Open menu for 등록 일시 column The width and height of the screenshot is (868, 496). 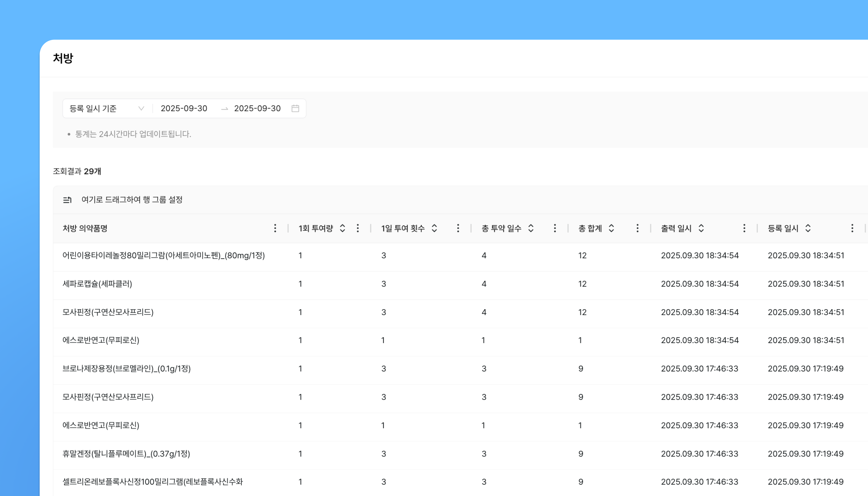pos(852,228)
